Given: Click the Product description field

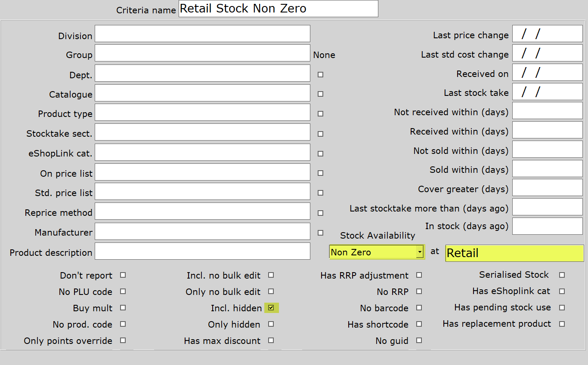Looking at the screenshot, I should point(202,251).
